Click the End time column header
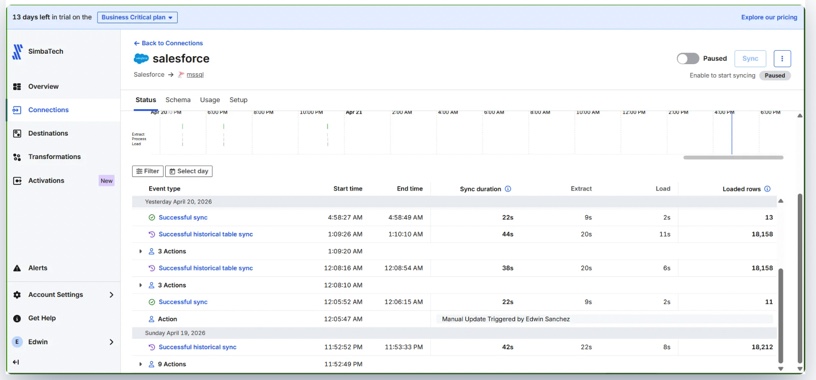Screen dimensions: 816x380 pyautogui.click(x=410, y=189)
